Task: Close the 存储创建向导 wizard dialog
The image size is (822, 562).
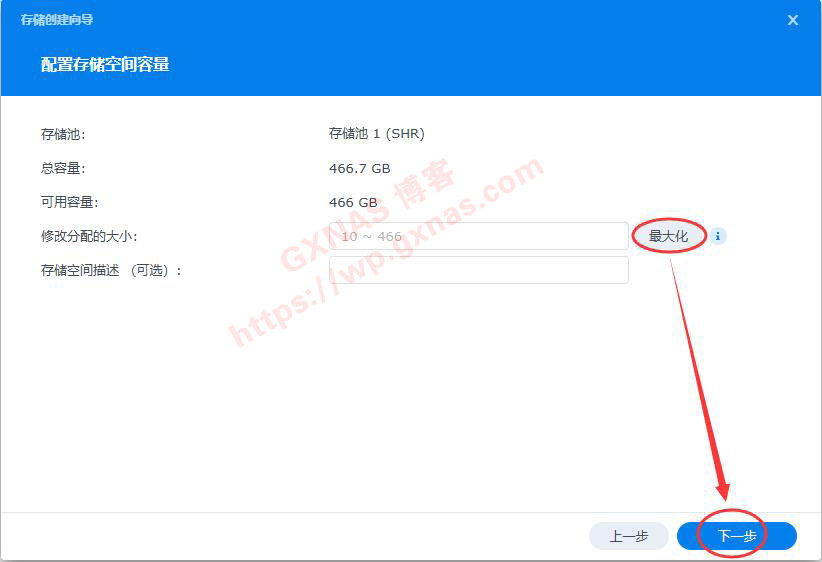Action: point(793,20)
